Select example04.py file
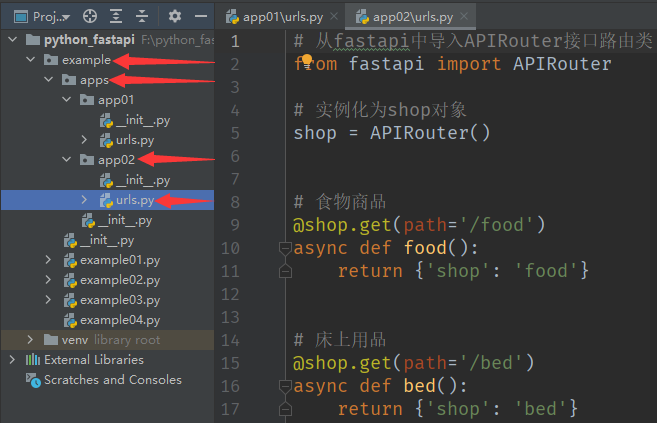This screenshot has height=423, width=657. 120,320
